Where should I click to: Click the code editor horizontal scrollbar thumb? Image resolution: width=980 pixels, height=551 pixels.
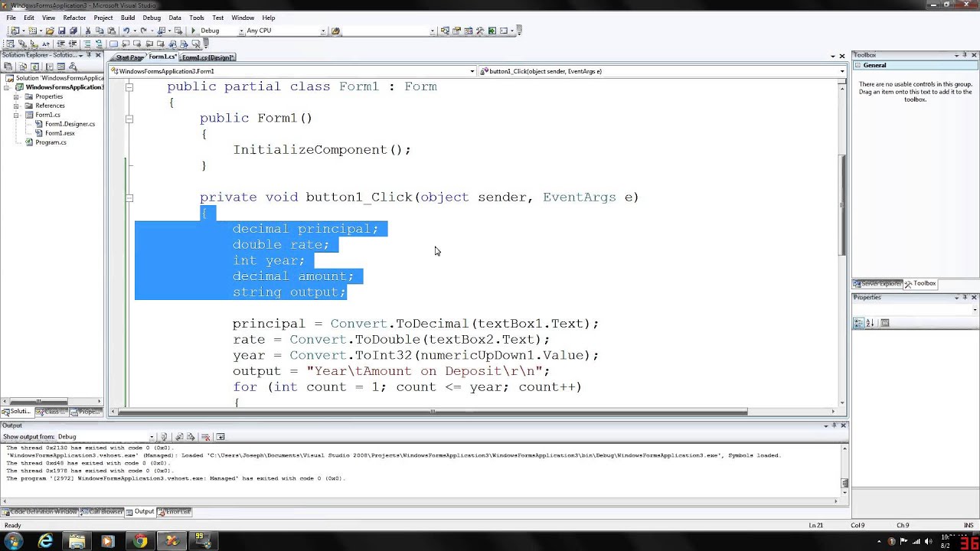coord(433,412)
